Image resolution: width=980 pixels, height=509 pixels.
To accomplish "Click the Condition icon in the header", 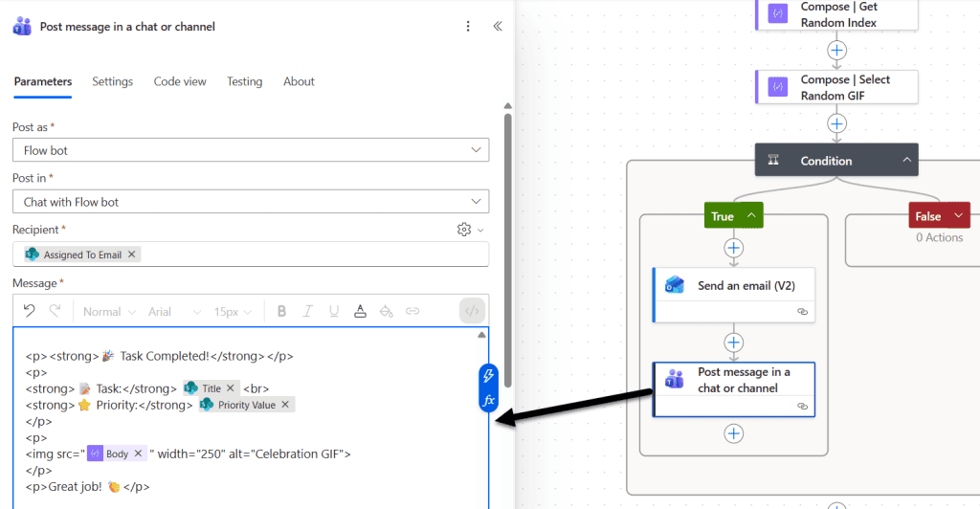I will [773, 160].
